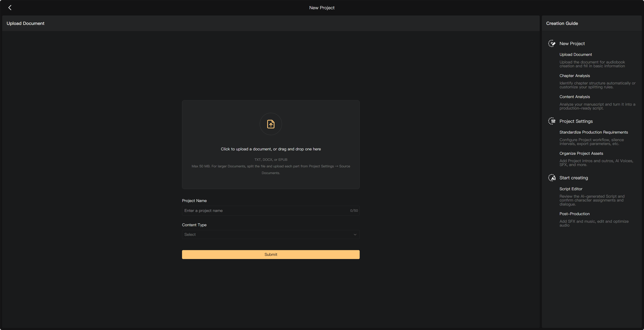
Task: Click the New Project guide icon
Action: point(552,44)
